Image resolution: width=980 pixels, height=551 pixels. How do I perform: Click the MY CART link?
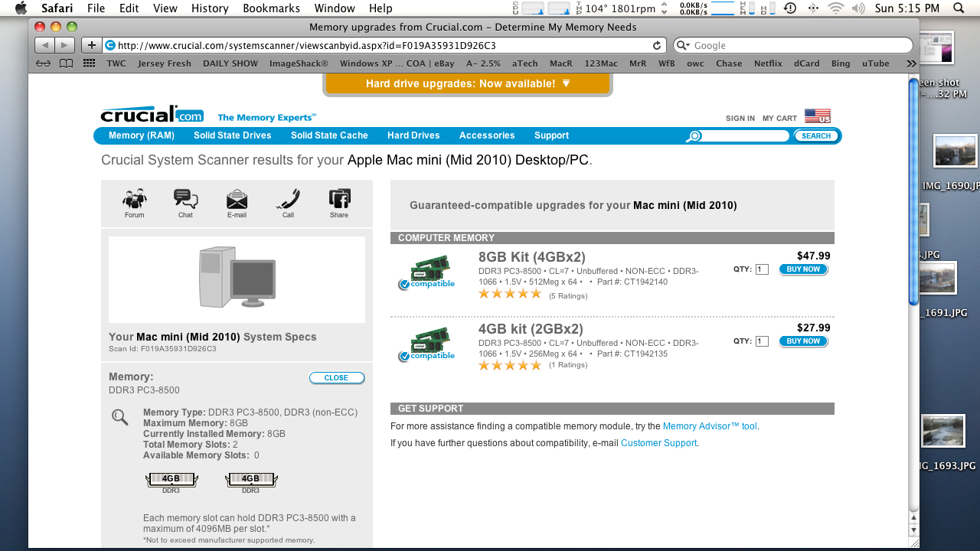[x=779, y=119]
